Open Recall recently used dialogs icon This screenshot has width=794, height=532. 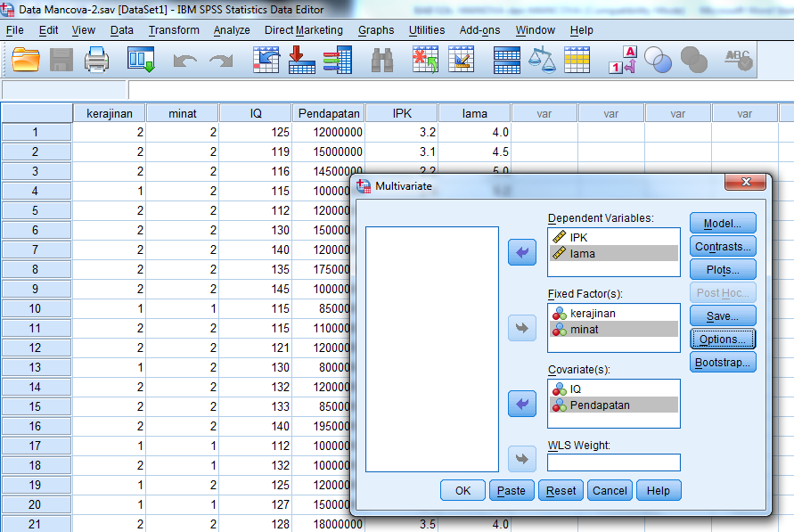pos(142,61)
